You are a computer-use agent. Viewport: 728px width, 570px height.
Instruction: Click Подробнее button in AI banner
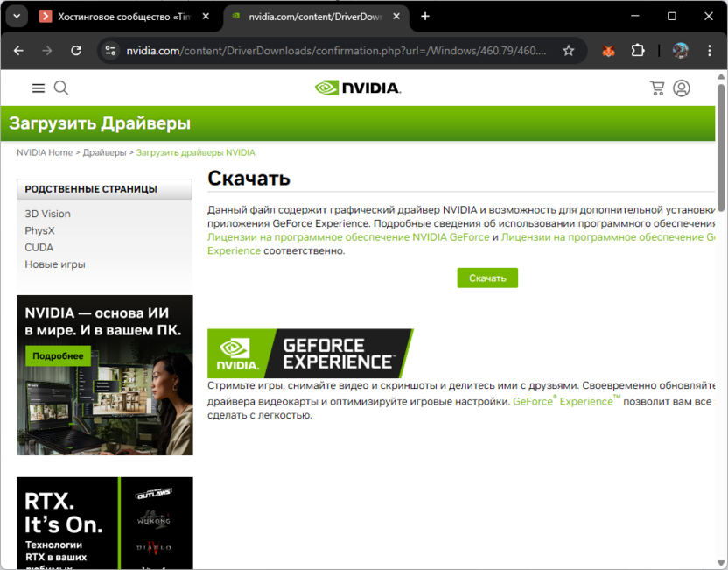58,355
